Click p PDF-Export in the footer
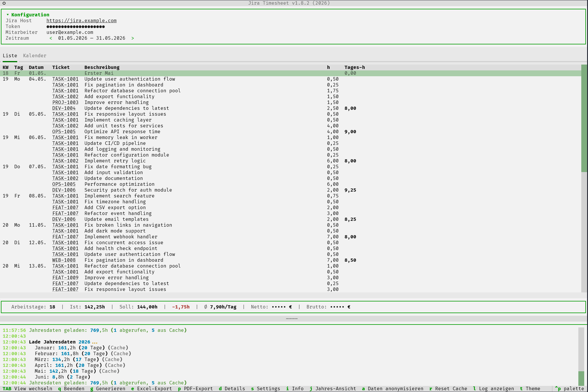588x392 pixels. coord(196,389)
